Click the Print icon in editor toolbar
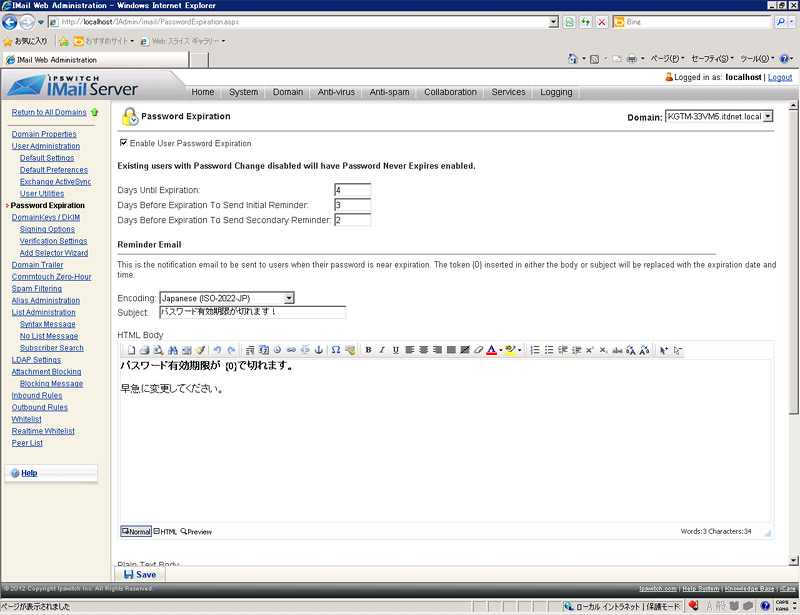This screenshot has height=615, width=800. (144, 350)
